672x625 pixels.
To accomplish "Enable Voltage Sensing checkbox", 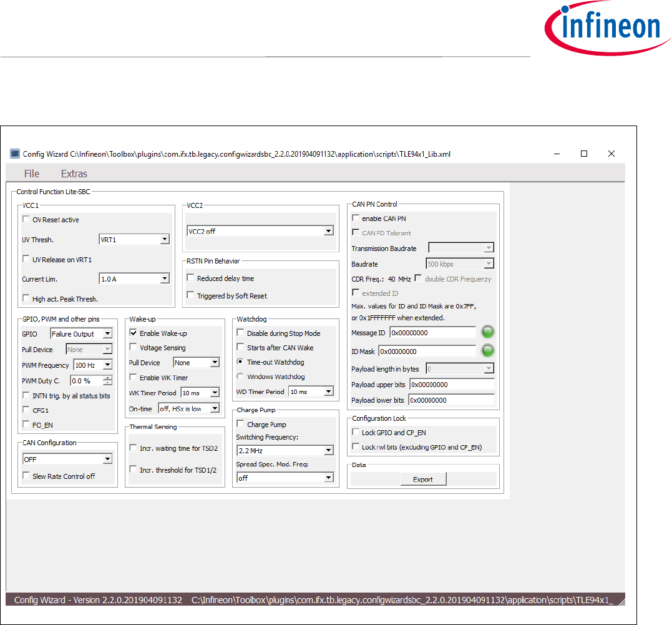I will [134, 347].
